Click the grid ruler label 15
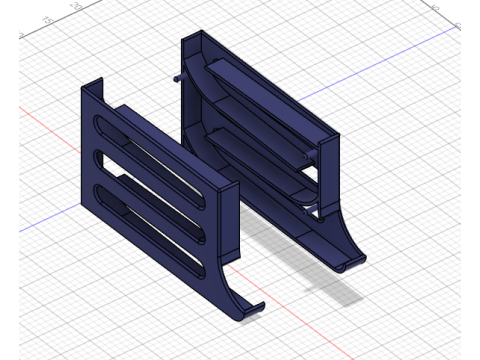Viewport: 480px width, 360px height. [48, 20]
